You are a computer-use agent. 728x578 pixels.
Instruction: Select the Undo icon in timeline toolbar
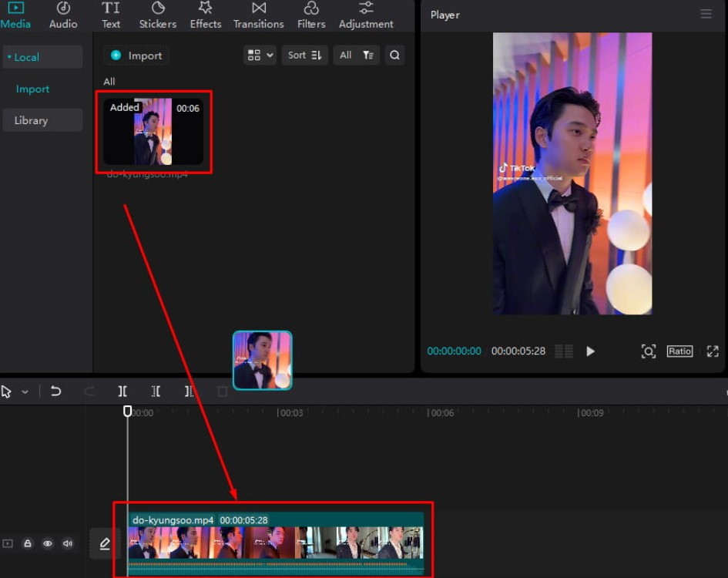[x=55, y=391]
